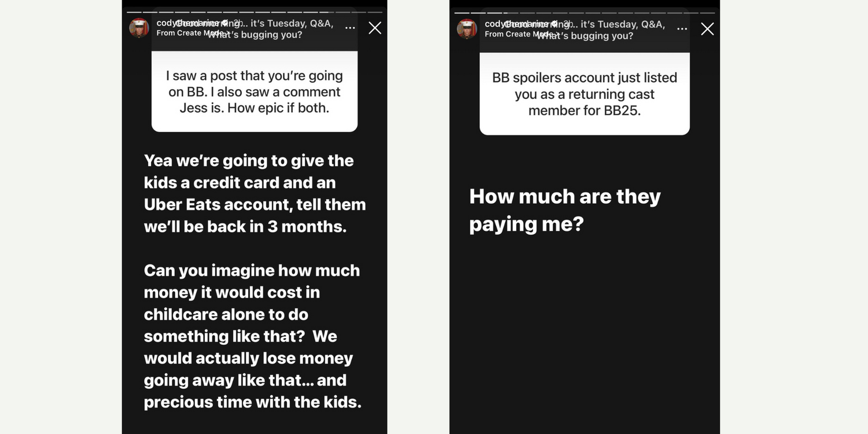Close the left story with X

(x=375, y=28)
